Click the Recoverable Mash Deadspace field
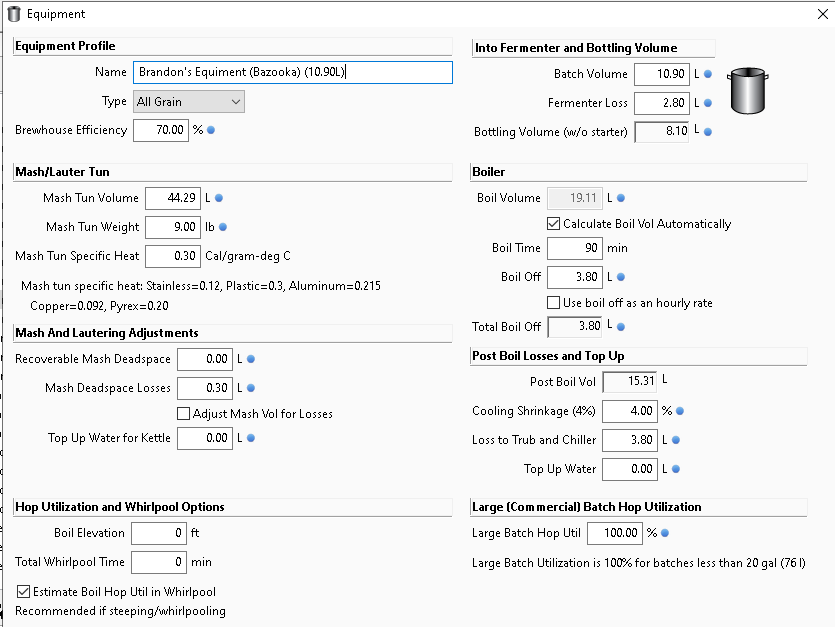The image size is (835, 627). coord(205,359)
